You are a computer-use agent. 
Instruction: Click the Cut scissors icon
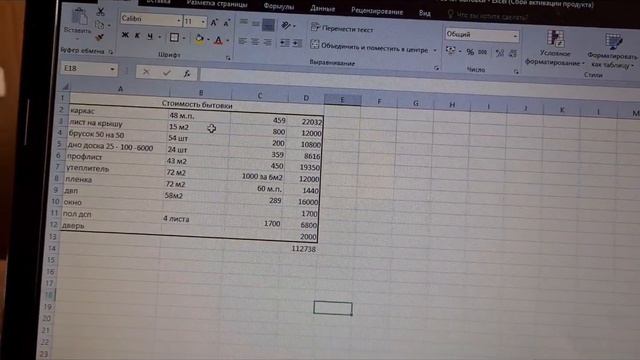100,12
